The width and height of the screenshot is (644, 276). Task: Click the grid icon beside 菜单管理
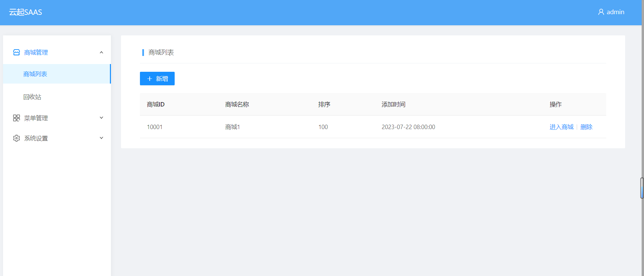click(16, 118)
